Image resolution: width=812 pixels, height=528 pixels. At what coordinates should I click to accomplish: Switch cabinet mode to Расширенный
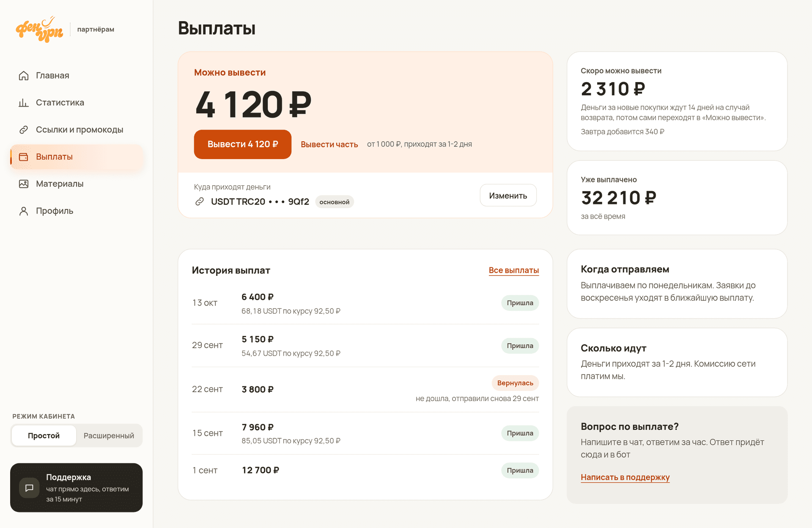click(x=109, y=435)
